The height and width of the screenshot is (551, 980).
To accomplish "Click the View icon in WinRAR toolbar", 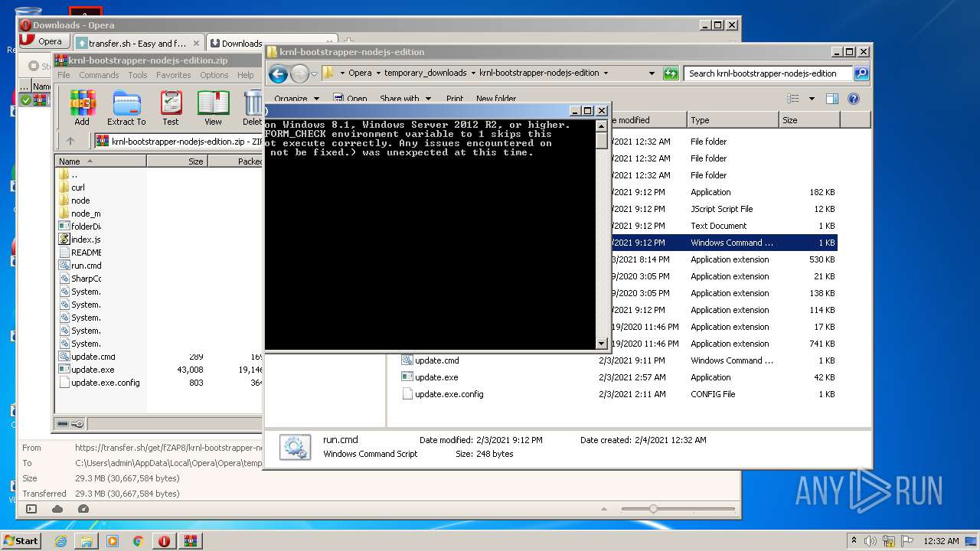I will 213,108.
